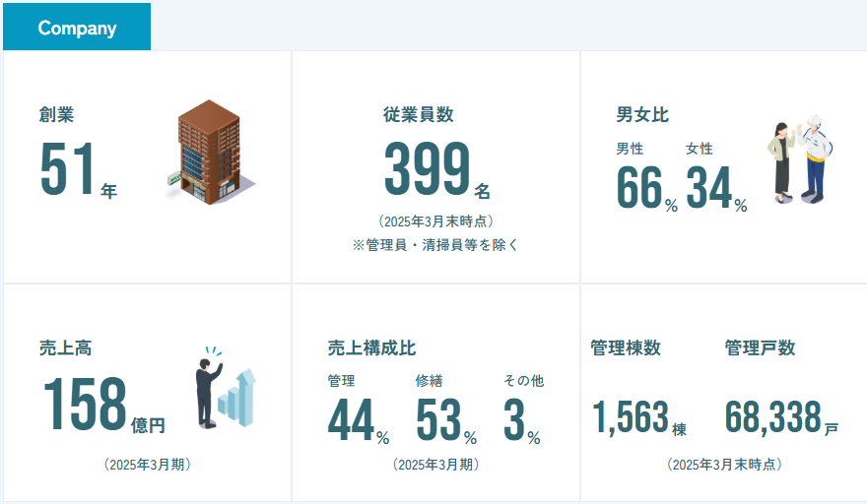Click the 修繕 53% value
The image size is (867, 504).
[x=445, y=420]
